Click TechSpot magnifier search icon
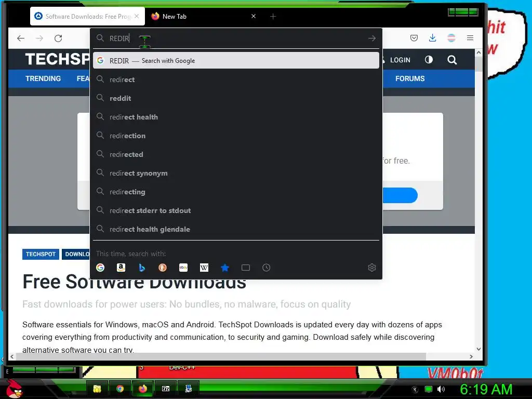The height and width of the screenshot is (399, 532). pyautogui.click(x=452, y=60)
